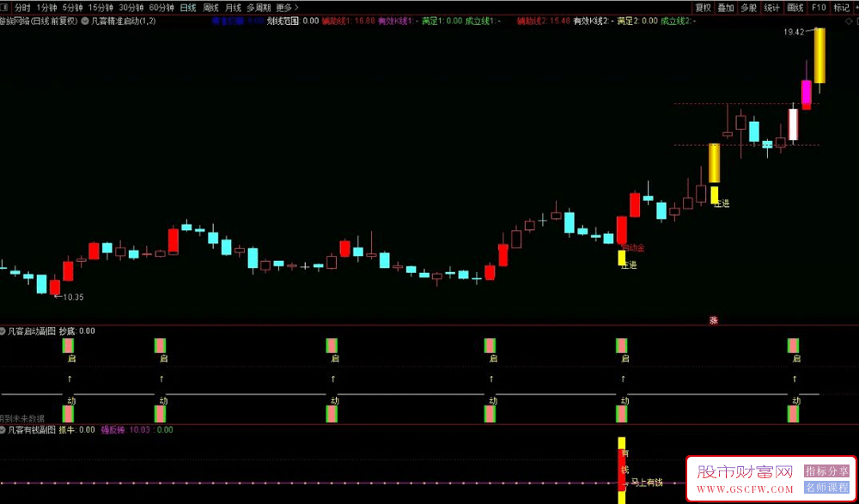This screenshot has height=504, width=859.
Task: Open the 多周期 multi-period view
Action: click(259, 8)
